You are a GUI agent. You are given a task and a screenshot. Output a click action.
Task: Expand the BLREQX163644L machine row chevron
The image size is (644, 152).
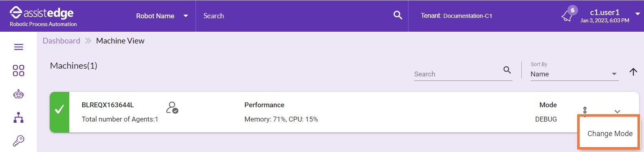tap(617, 111)
